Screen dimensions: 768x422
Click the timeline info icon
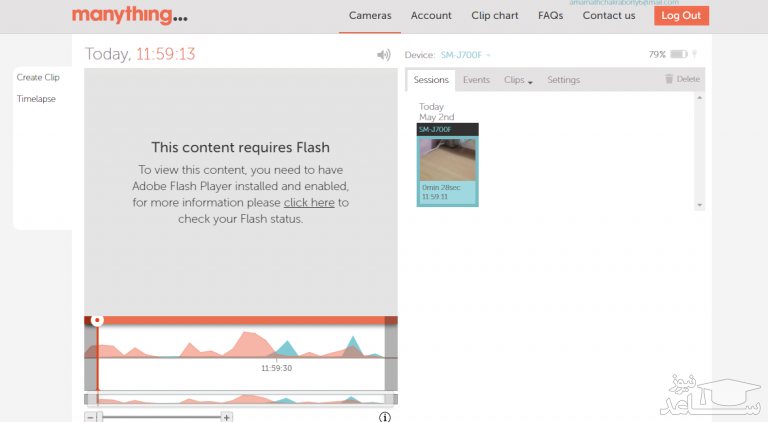point(384,416)
